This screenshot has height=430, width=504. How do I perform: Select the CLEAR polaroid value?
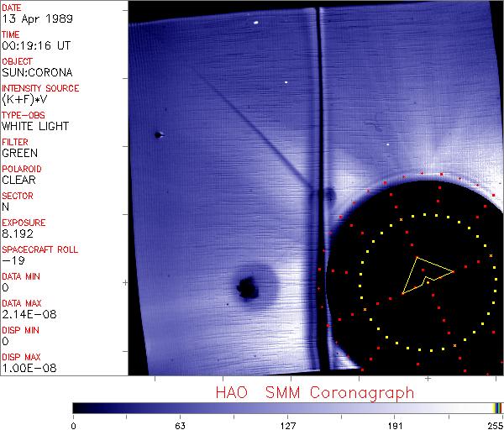(18, 180)
